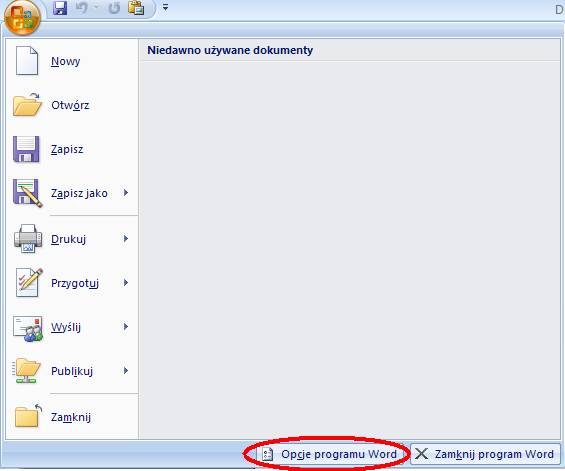The height and width of the screenshot is (471, 565).
Task: Expand the Wyślij submenu arrow
Action: 126,326
